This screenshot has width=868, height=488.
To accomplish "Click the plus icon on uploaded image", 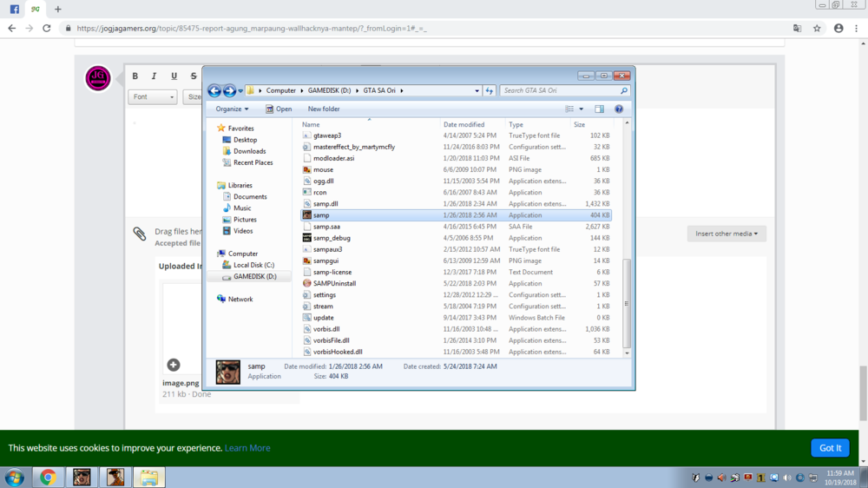I will tap(174, 365).
